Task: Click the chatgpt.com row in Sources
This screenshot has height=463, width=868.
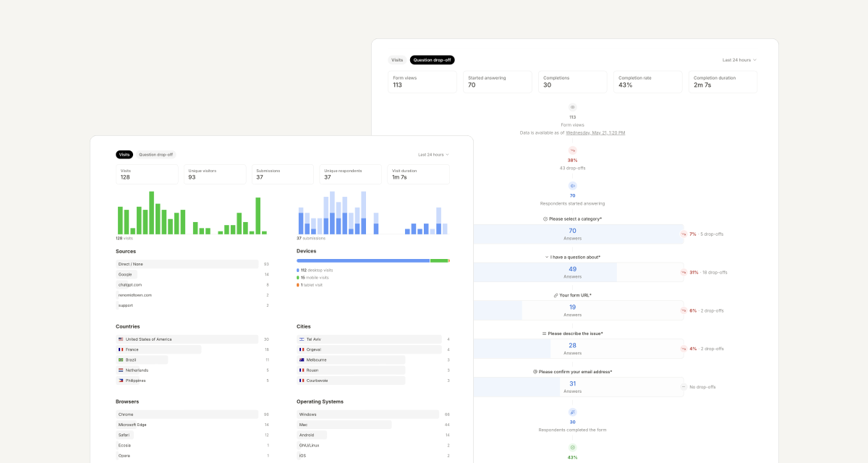Action: (x=192, y=285)
